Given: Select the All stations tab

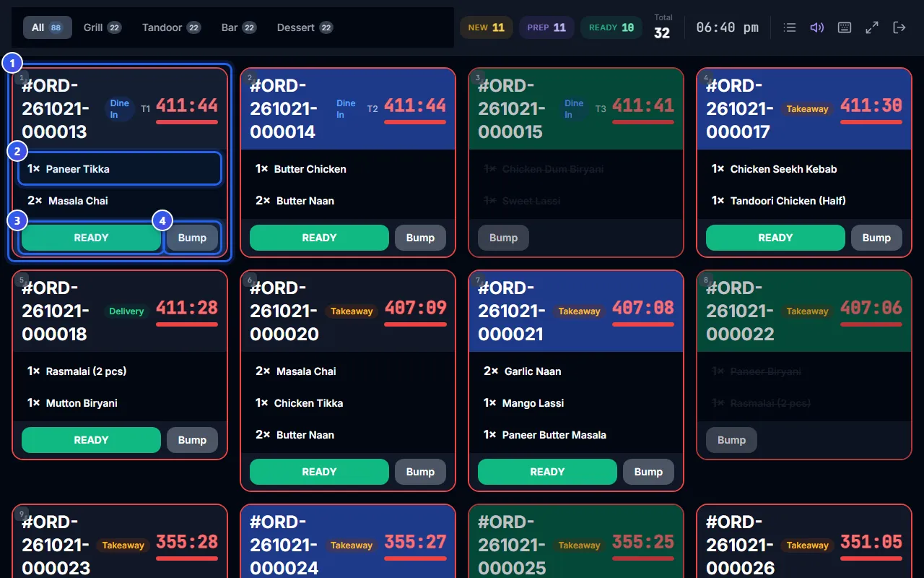Looking at the screenshot, I should (47, 27).
